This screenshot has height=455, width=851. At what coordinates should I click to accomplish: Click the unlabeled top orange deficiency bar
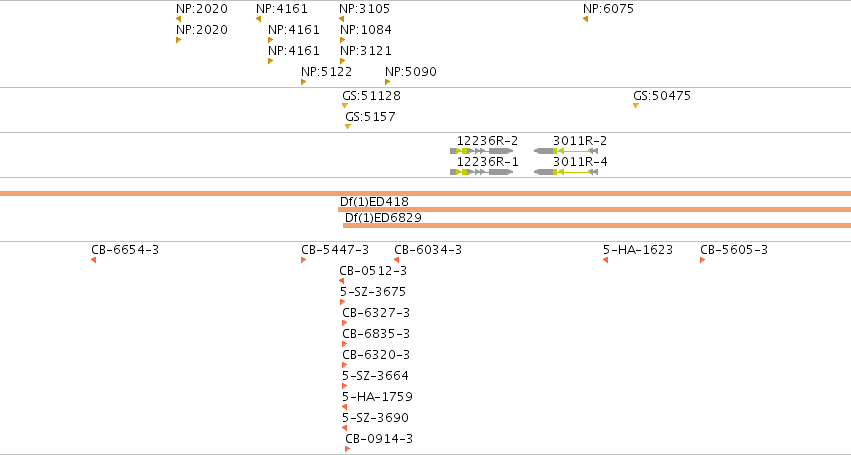[x=426, y=193]
